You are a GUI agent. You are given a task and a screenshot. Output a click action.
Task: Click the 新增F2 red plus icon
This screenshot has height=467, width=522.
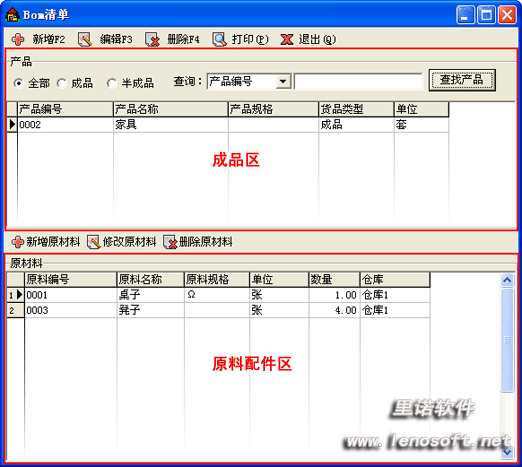(18, 39)
